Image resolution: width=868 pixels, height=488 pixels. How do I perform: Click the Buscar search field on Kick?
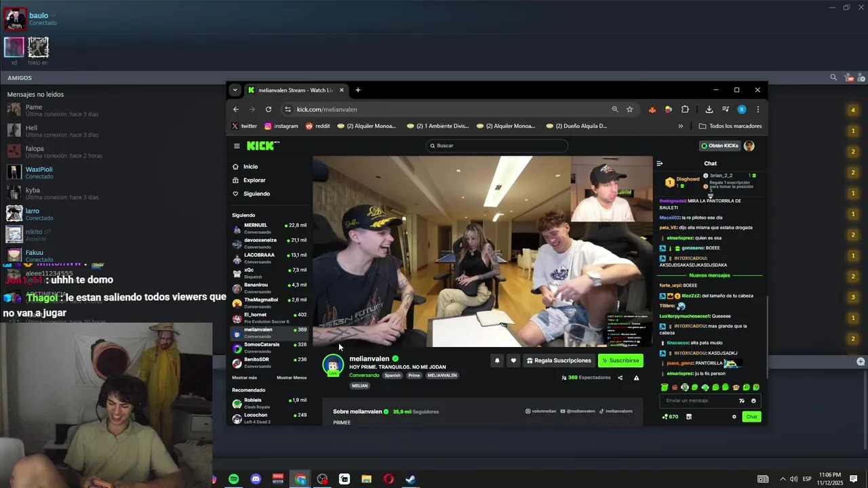click(x=496, y=146)
